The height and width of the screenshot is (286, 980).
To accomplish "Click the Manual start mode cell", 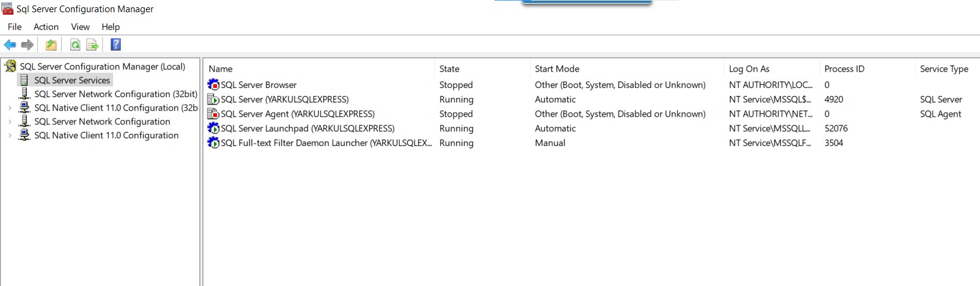I will point(550,143).
